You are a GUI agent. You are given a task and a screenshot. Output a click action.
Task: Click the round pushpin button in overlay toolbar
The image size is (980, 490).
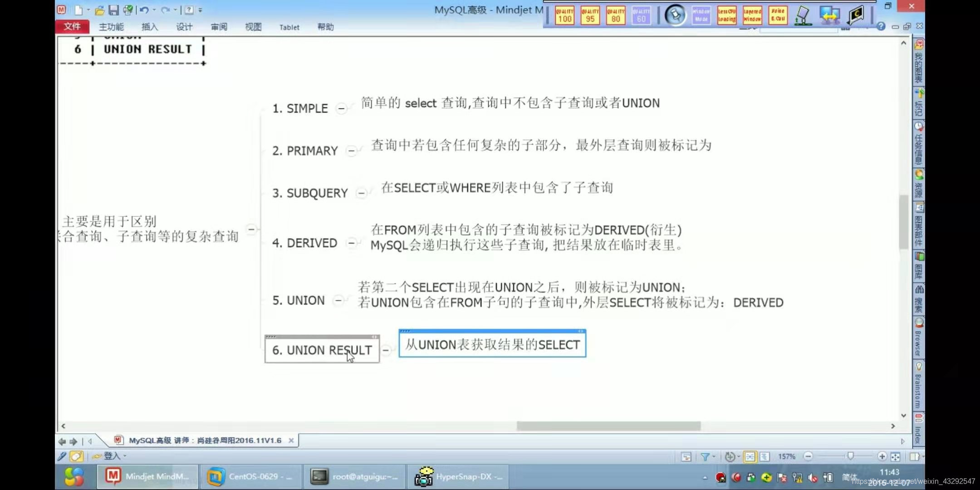click(675, 15)
